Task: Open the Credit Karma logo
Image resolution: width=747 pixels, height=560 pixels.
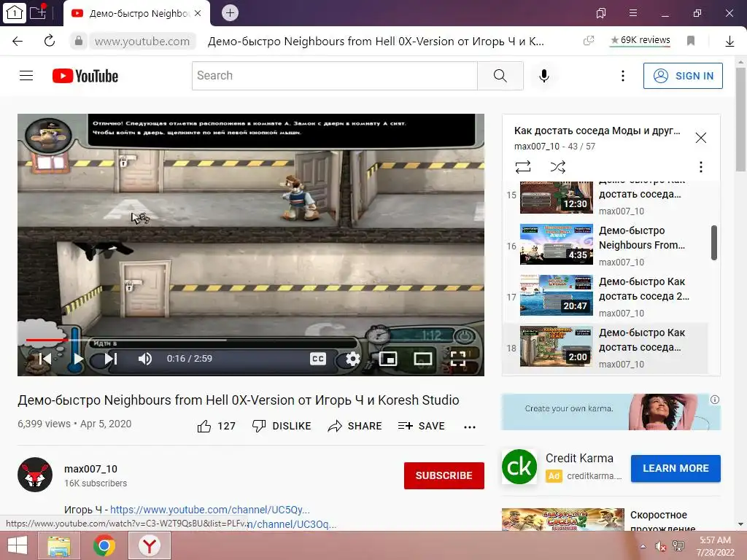Action: pyautogui.click(x=519, y=467)
